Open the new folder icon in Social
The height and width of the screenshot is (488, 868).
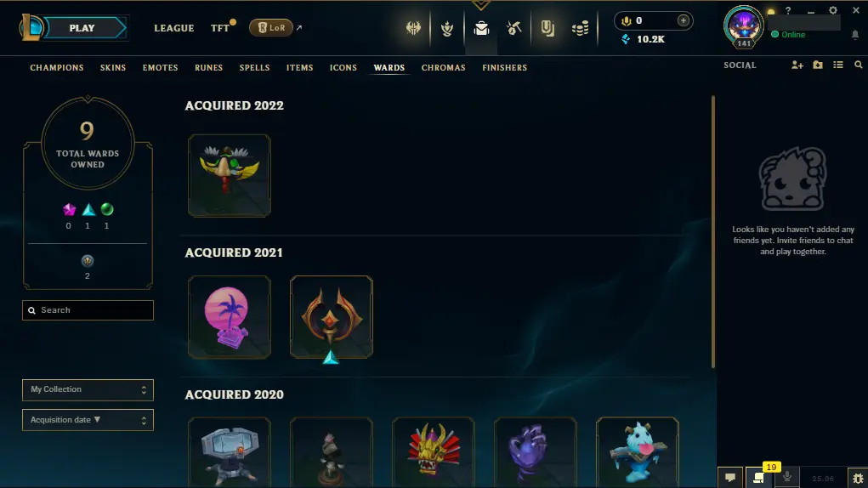[818, 65]
